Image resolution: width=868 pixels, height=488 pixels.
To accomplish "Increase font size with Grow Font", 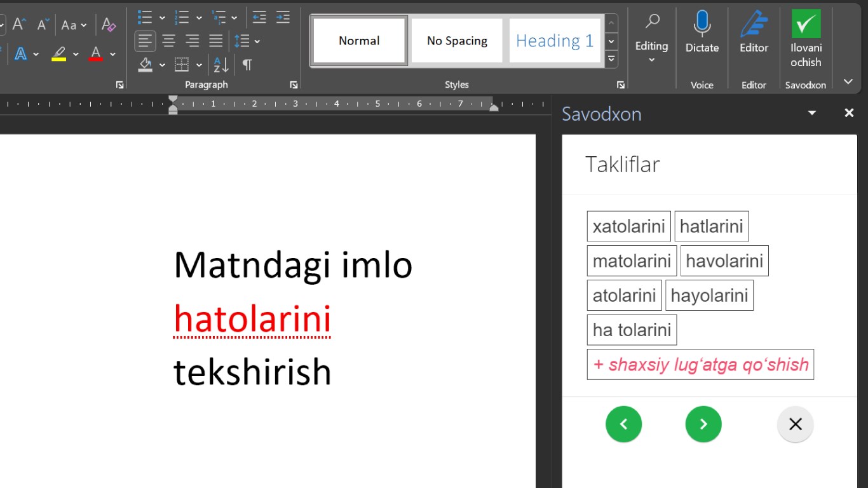I will coord(18,25).
